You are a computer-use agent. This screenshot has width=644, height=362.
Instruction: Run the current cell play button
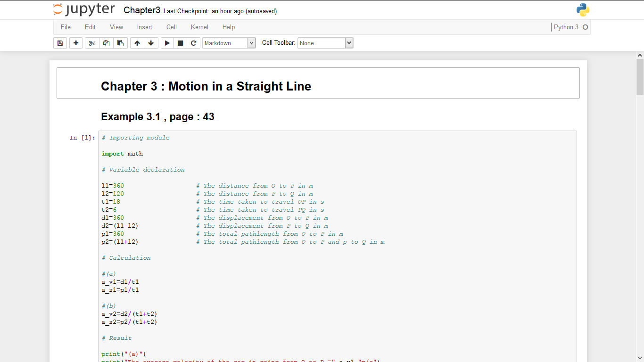[x=167, y=43]
